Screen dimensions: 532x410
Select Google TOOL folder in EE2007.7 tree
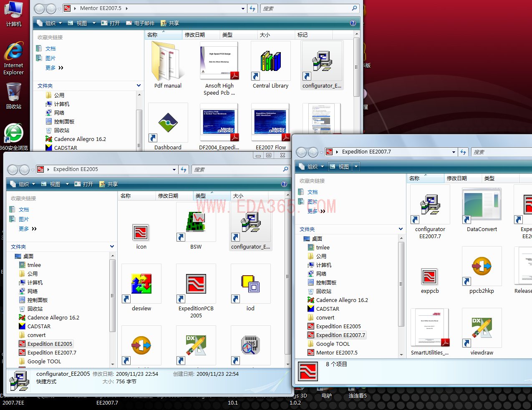(x=333, y=344)
